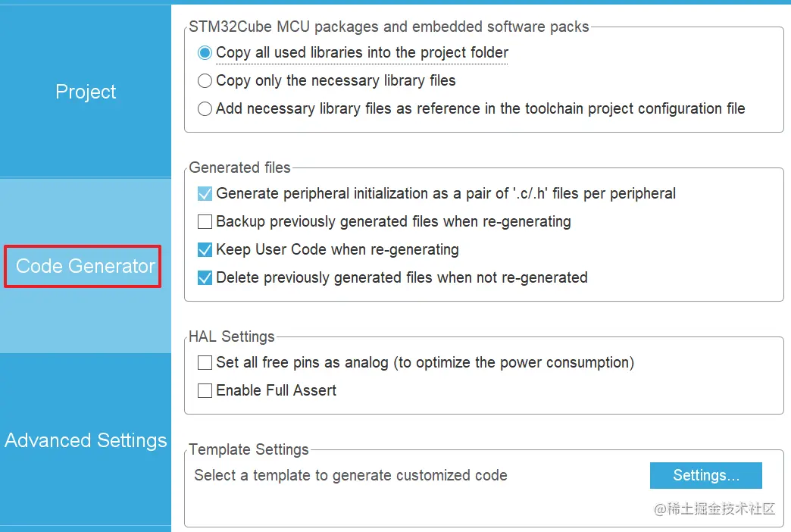Click the 'Template Settings' group label
The width and height of the screenshot is (791, 532).
(x=249, y=449)
